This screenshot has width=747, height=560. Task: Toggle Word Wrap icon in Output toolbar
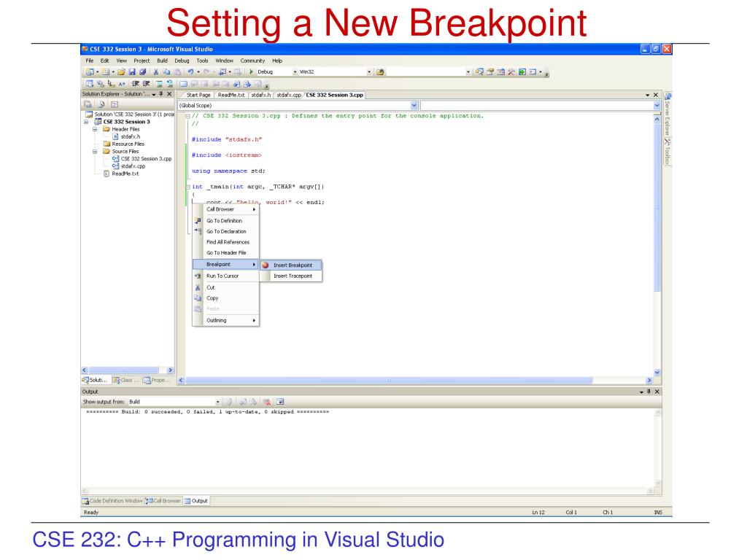[280, 402]
